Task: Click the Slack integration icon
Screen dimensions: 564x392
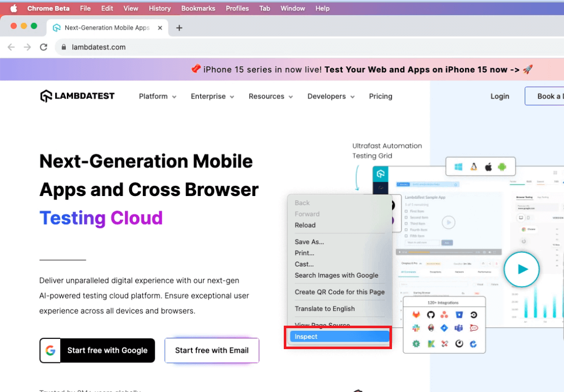Action: tap(416, 328)
